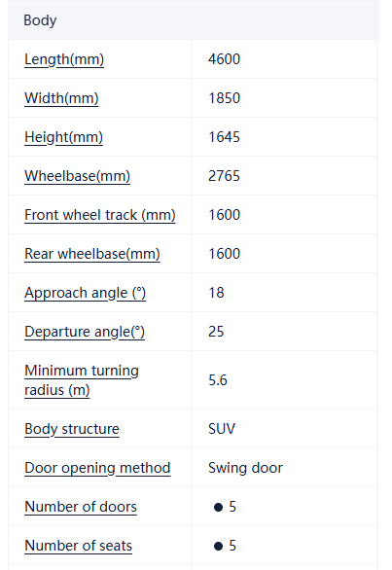Screen dimensions: 392x570
Task: Open the Length(mm) term link
Action: coord(64,59)
